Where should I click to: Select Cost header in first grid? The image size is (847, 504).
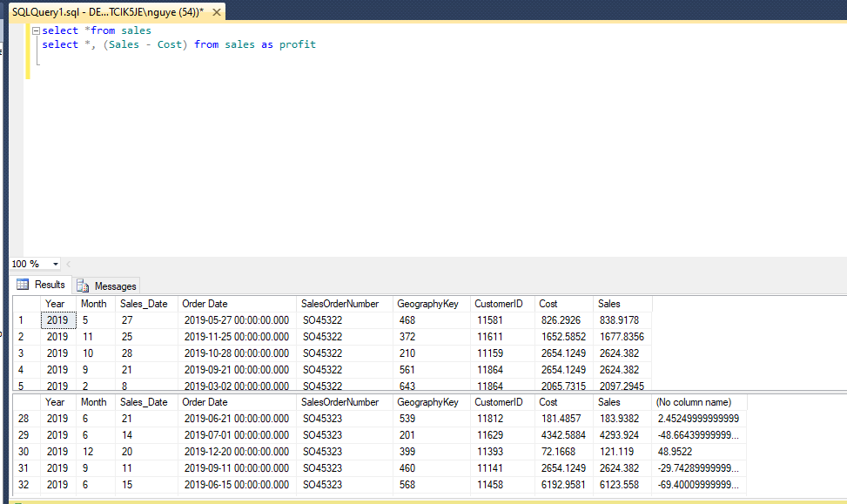[x=564, y=304]
